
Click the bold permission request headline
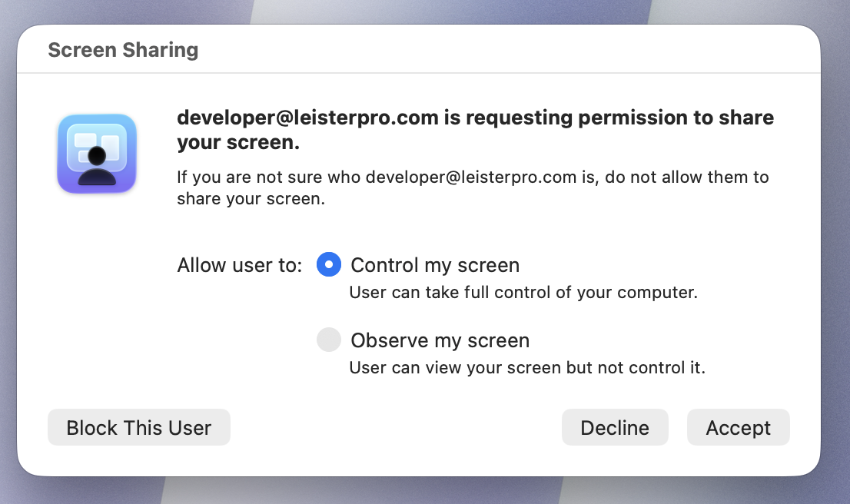tap(476, 130)
